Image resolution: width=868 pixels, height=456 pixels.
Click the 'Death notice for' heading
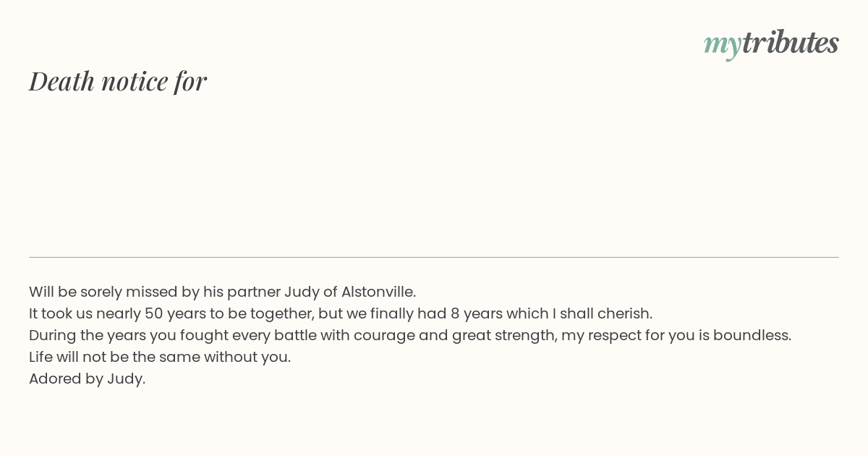[x=118, y=81]
